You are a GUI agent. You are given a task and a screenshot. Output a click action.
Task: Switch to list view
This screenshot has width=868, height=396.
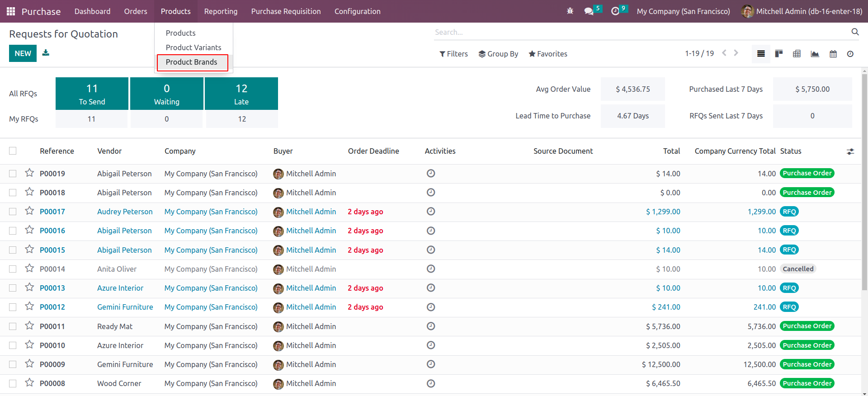tap(761, 54)
